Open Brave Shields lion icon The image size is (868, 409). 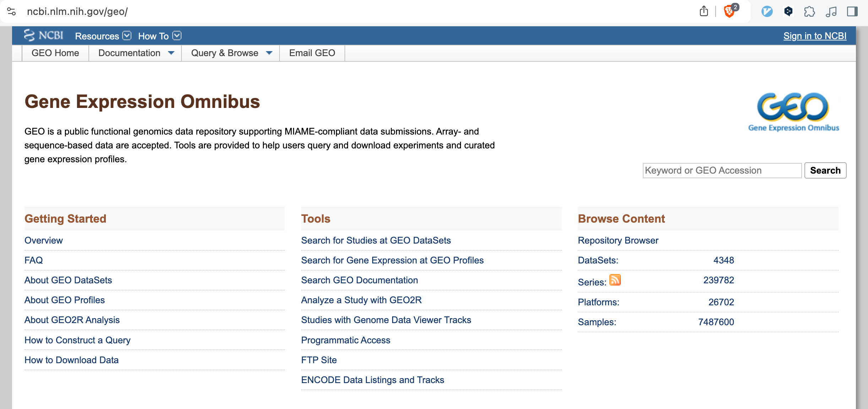coord(729,11)
